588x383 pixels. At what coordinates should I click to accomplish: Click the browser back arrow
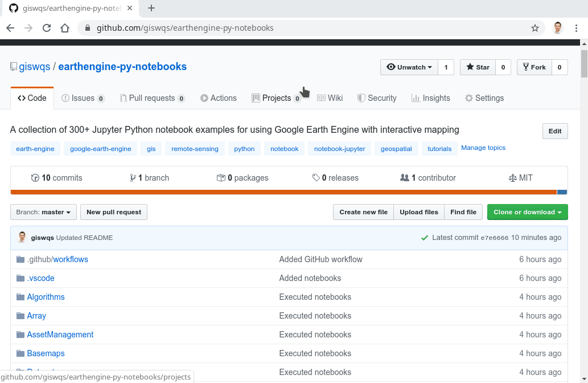tap(10, 28)
